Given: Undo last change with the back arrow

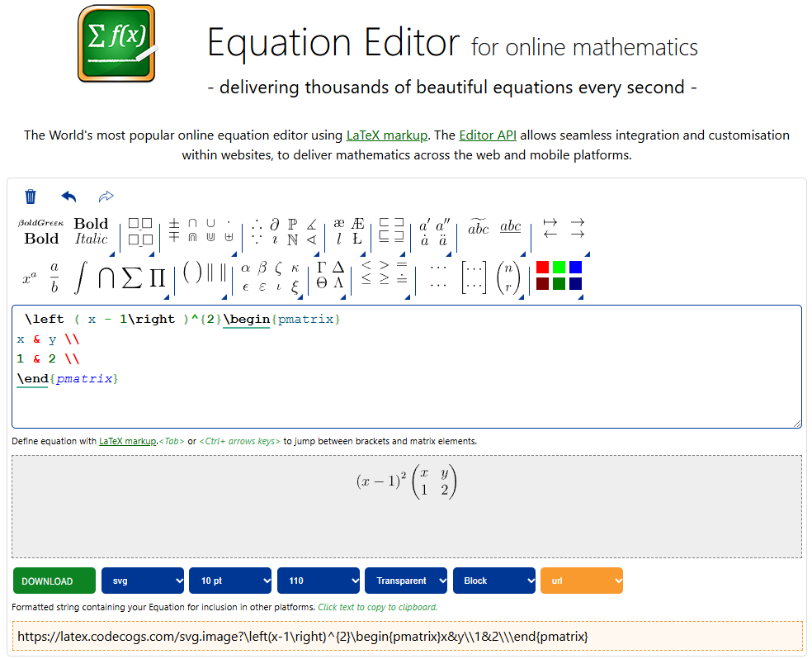Looking at the screenshot, I should click(68, 197).
